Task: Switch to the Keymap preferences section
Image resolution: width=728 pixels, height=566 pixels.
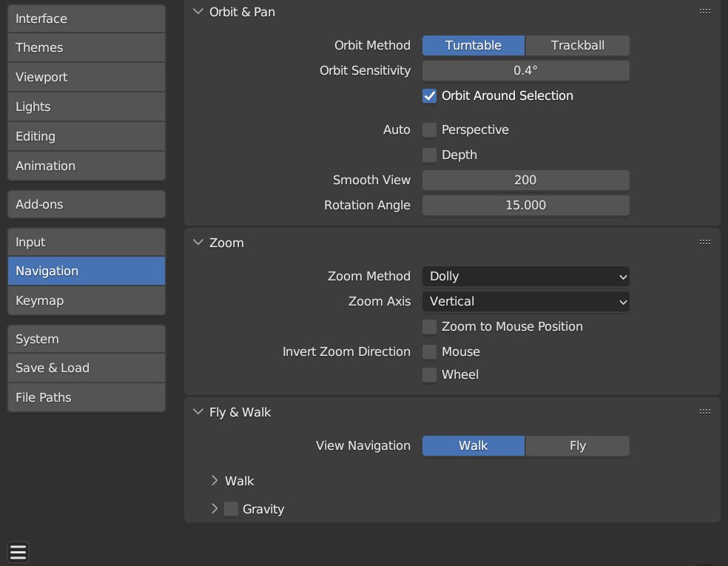Action: [x=86, y=300]
